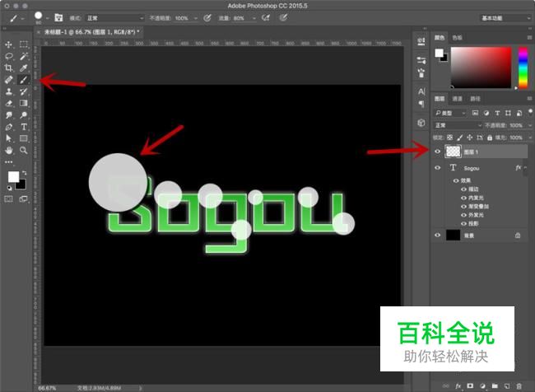535x392 pixels.
Task: Open the layer blend mode dropdown
Action: point(458,125)
